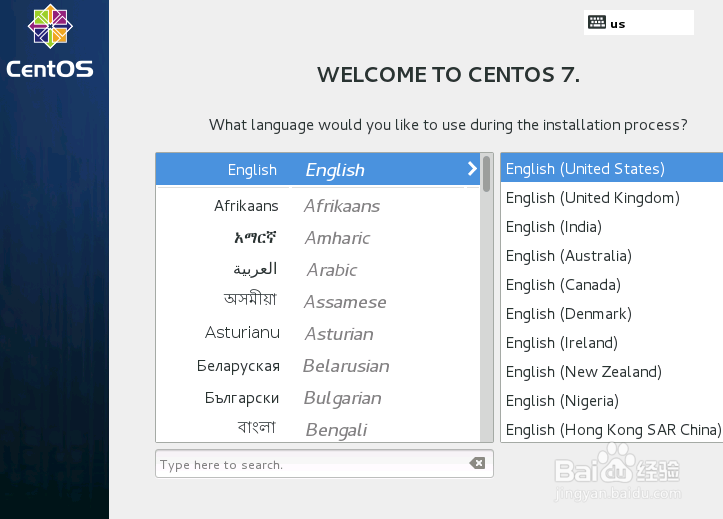Click the keyboard layout icon
Viewport: 723px width, 519px height.
[x=597, y=22]
